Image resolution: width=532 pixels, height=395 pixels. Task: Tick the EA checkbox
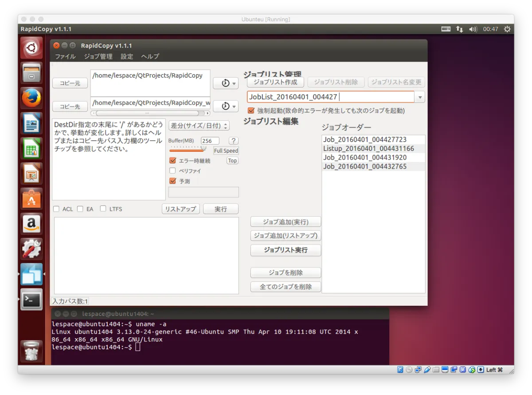click(x=80, y=209)
